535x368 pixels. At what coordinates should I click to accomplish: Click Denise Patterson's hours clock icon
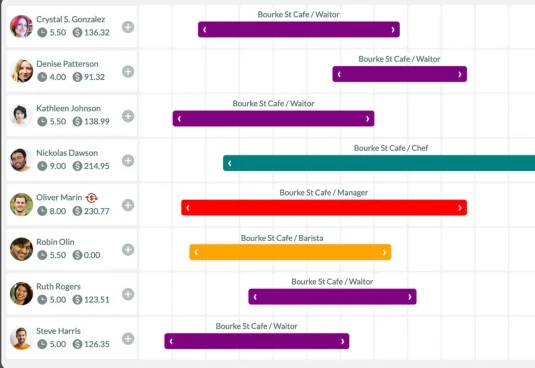(42, 77)
